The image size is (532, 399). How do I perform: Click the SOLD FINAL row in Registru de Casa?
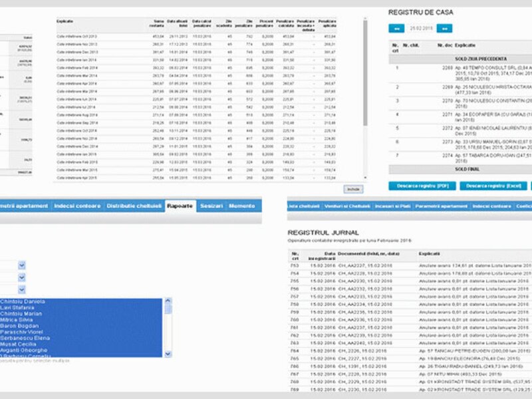pyautogui.click(x=460, y=169)
